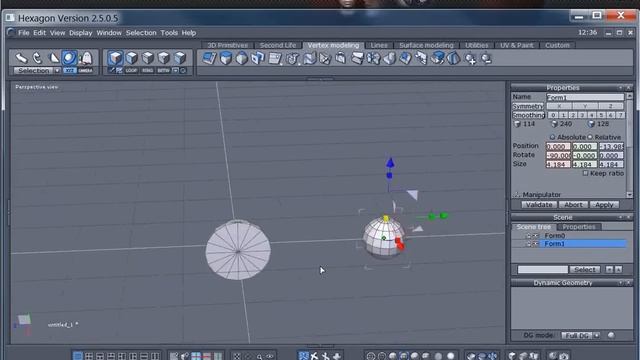Click the fourth vertex modeling tool icon
Screen dimensions: 640x360
tap(258, 58)
